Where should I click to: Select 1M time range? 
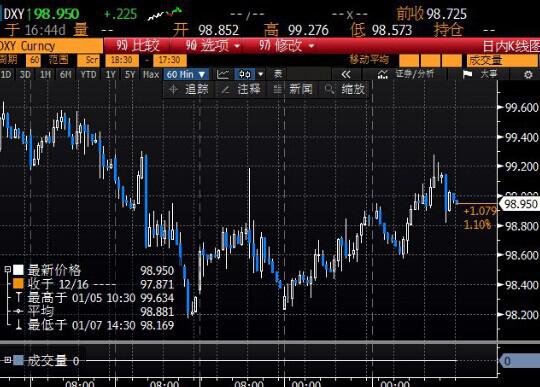[x=45, y=74]
